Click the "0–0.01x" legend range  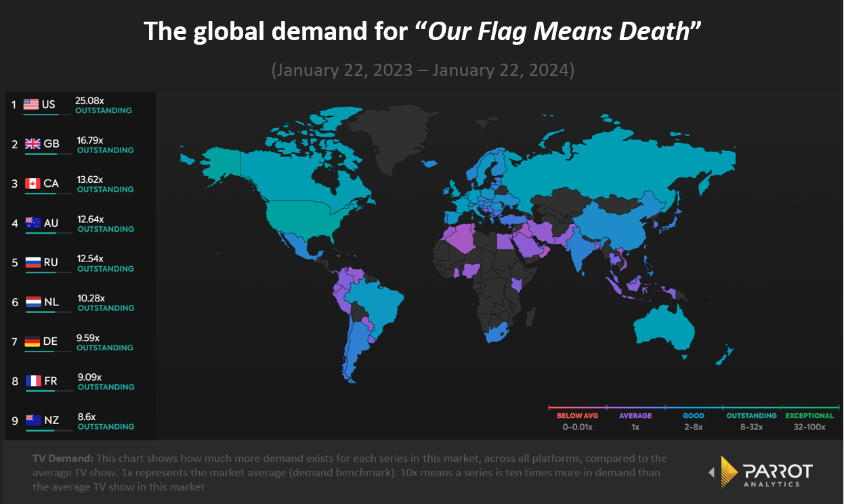(576, 427)
